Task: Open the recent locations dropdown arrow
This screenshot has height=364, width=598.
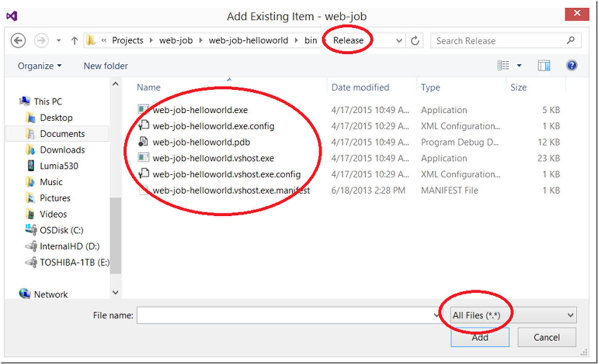Action: [x=59, y=41]
